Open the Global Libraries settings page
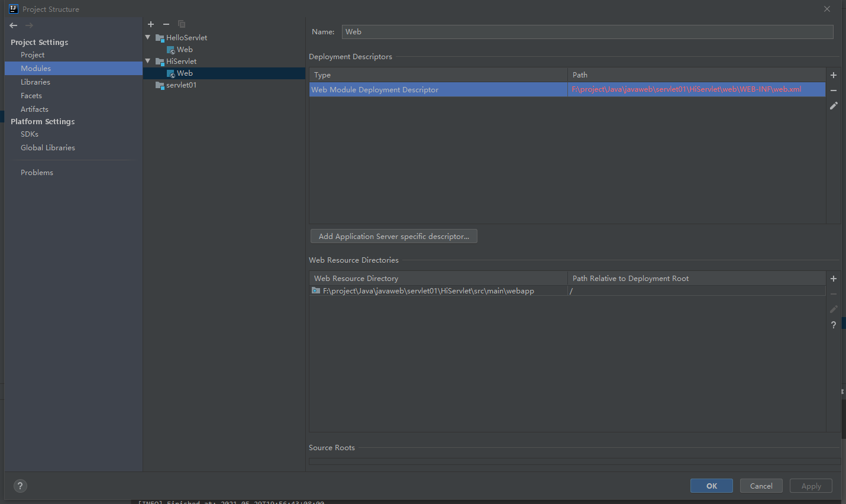Image resolution: width=846 pixels, height=504 pixels. pyautogui.click(x=48, y=148)
